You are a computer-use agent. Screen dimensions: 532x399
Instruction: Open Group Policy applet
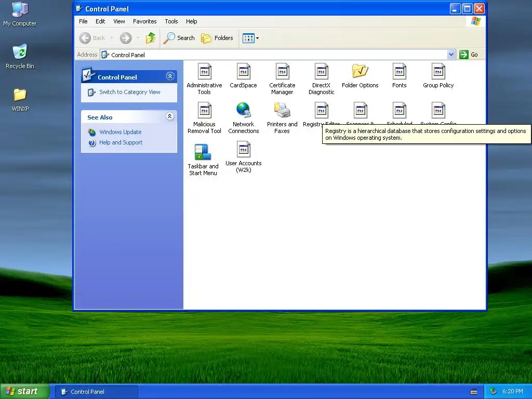pos(438,72)
